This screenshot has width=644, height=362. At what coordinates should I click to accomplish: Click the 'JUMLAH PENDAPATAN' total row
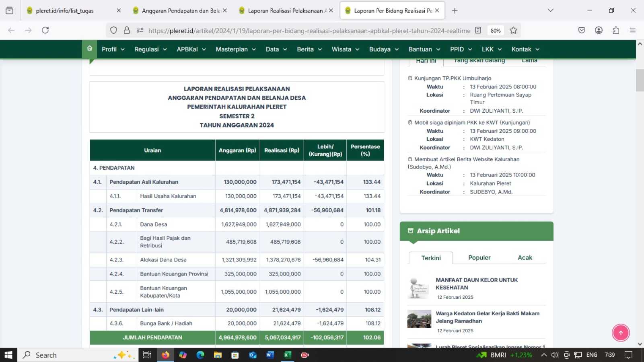pos(237,337)
